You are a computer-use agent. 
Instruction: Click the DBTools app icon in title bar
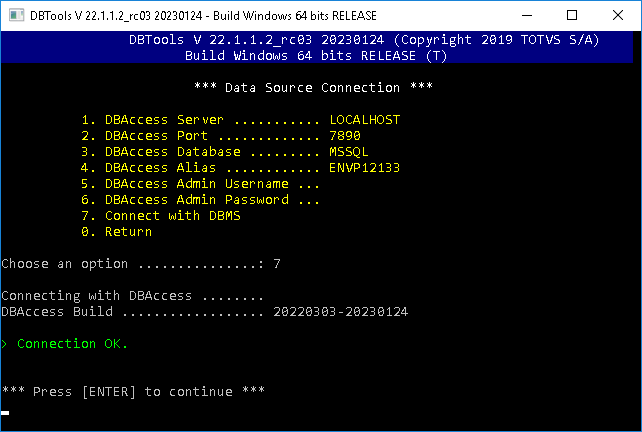tap(14, 15)
